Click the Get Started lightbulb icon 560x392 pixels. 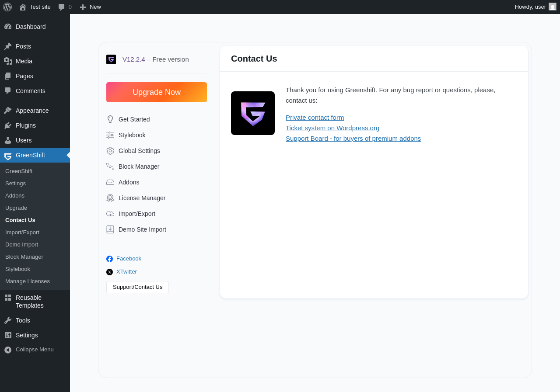110,119
